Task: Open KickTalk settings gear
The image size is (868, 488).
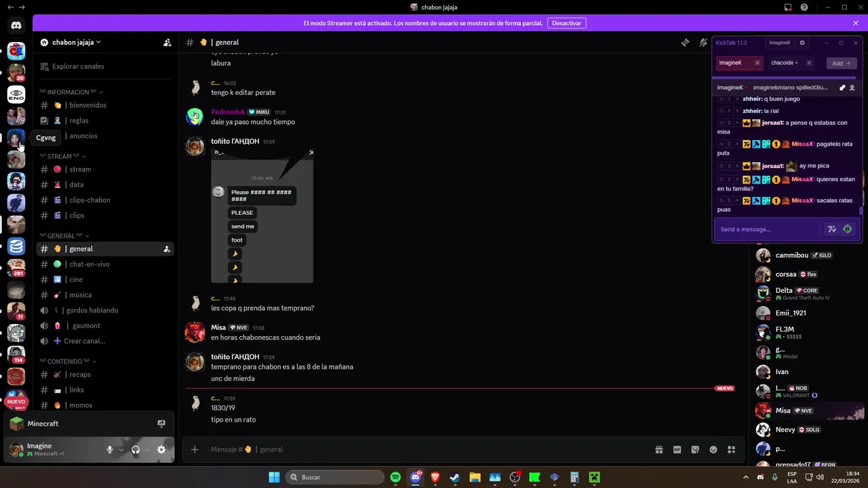Action: click(802, 43)
